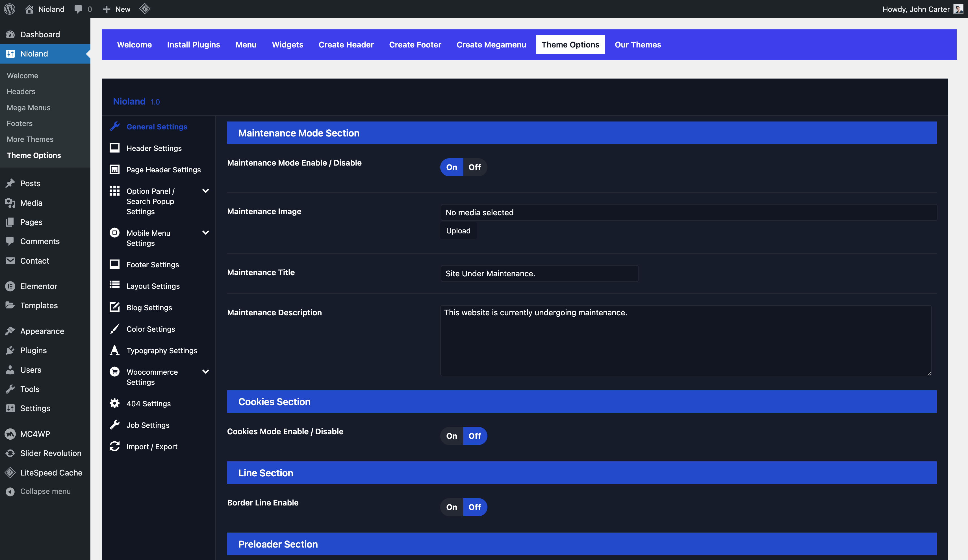This screenshot has height=560, width=968.
Task: Switch Cookies Mode to On
Action: (x=451, y=436)
